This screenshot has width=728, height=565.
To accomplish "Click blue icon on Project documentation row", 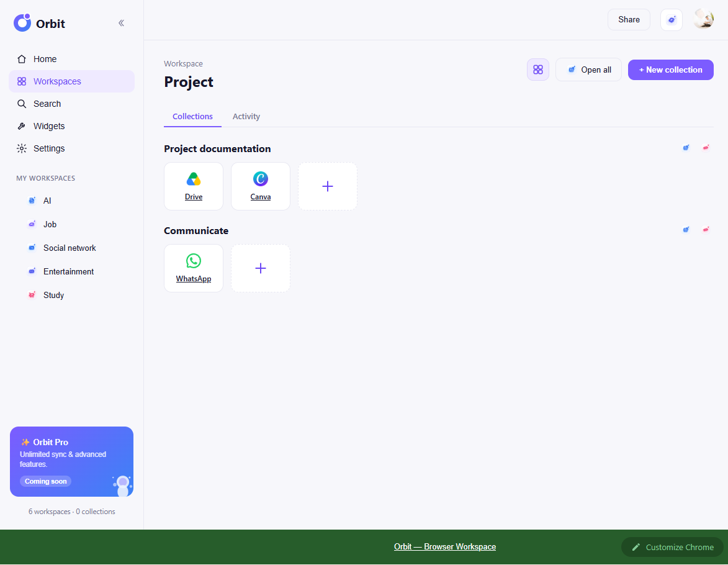I will [686, 148].
